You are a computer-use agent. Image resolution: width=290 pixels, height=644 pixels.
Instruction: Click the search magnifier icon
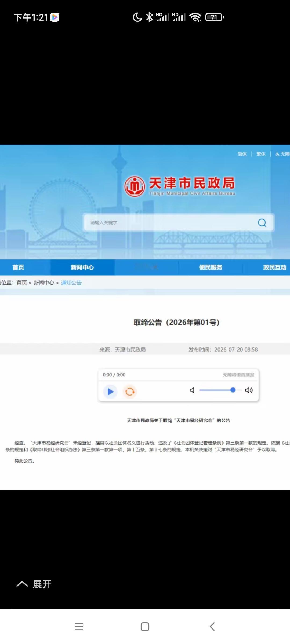(x=262, y=223)
